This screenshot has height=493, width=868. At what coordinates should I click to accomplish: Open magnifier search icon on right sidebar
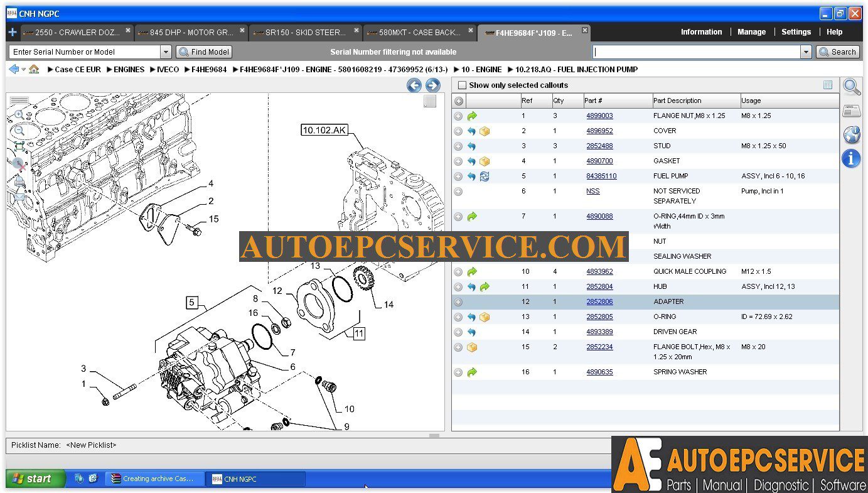tap(852, 87)
